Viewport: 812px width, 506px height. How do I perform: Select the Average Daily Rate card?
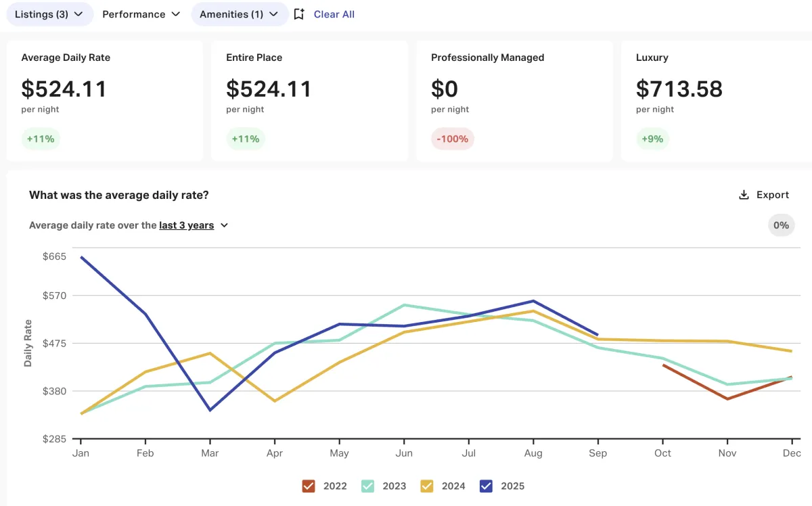pos(105,100)
